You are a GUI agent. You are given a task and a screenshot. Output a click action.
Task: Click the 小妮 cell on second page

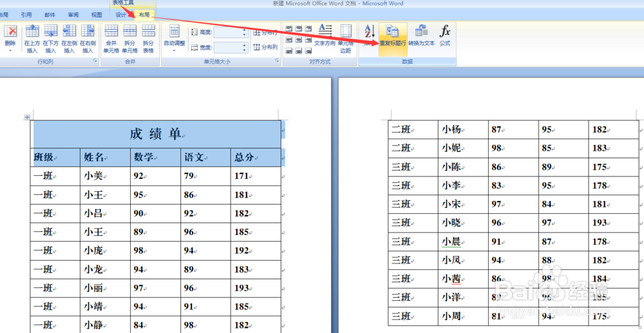pos(463,147)
